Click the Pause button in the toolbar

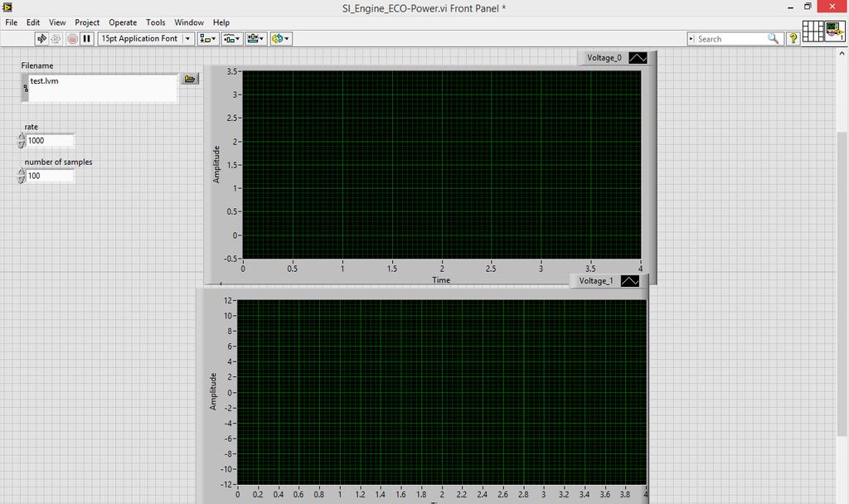coord(86,38)
